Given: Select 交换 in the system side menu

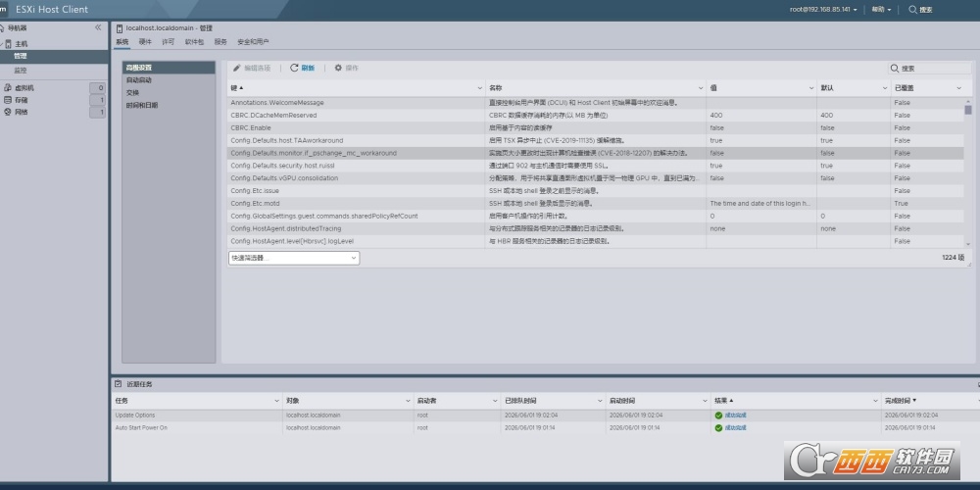Looking at the screenshot, I should tap(169, 92).
